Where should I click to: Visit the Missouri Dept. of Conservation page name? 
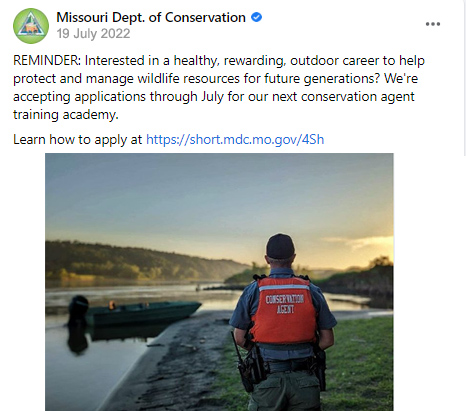(x=151, y=17)
